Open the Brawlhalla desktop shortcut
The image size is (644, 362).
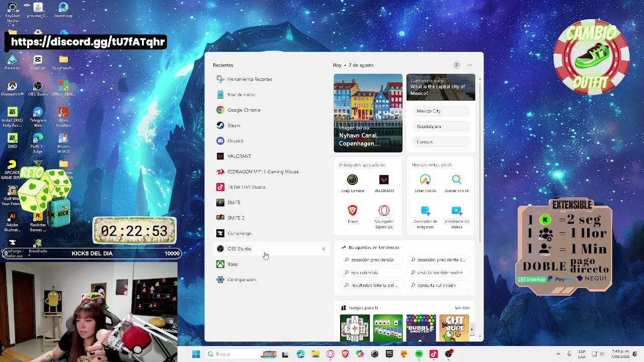tap(38, 247)
